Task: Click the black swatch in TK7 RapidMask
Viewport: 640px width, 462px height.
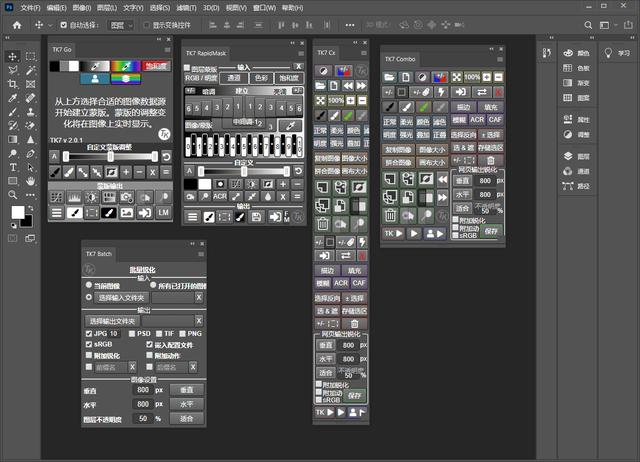Action: point(190,184)
